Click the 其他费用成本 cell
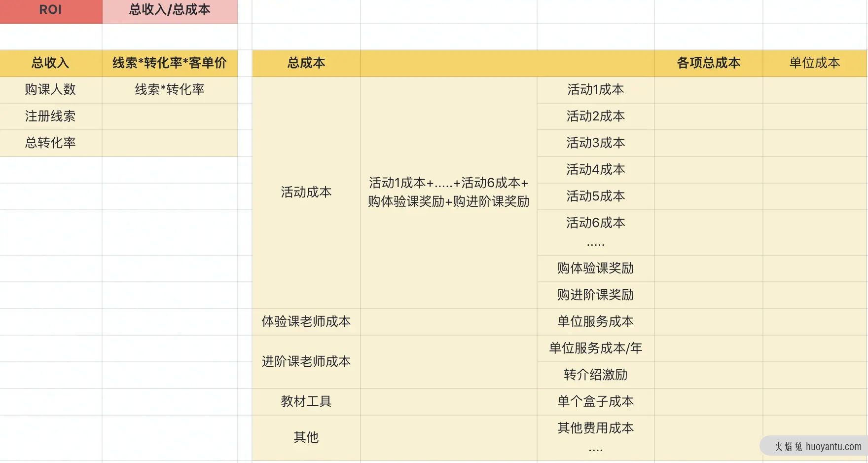Screen dimensions: 868x463 (x=596, y=438)
